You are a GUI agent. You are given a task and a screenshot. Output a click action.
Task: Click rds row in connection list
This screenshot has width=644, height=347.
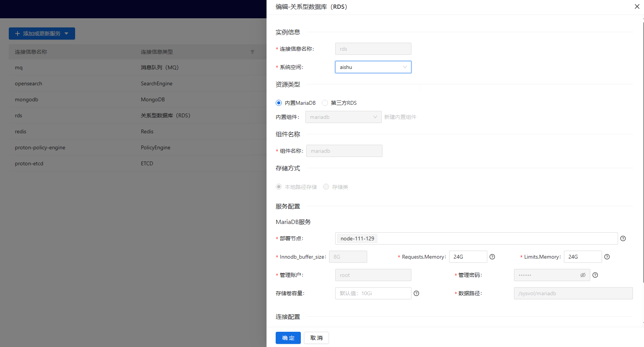[138, 115]
